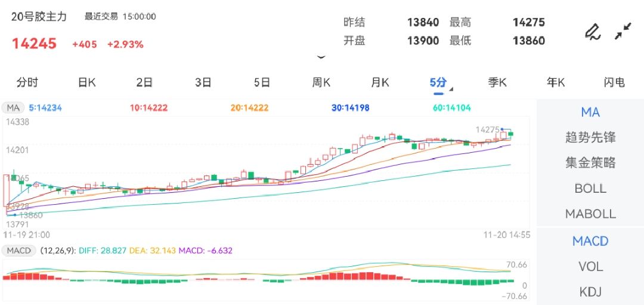Viewport: 644px width, 305px height.
Task: Open the 年K chart tab
Action: [556, 82]
